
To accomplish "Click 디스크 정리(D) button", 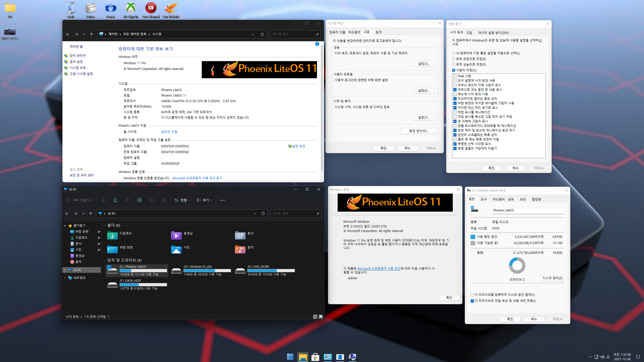I will coord(552,278).
